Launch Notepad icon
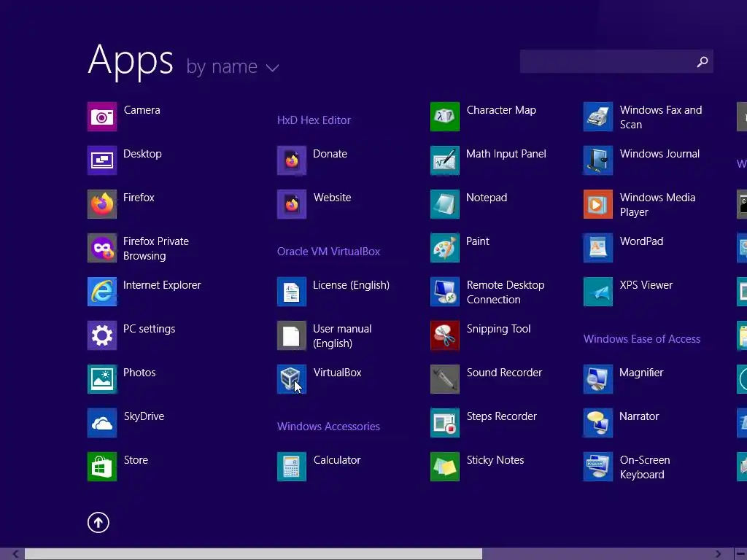 [x=445, y=204]
